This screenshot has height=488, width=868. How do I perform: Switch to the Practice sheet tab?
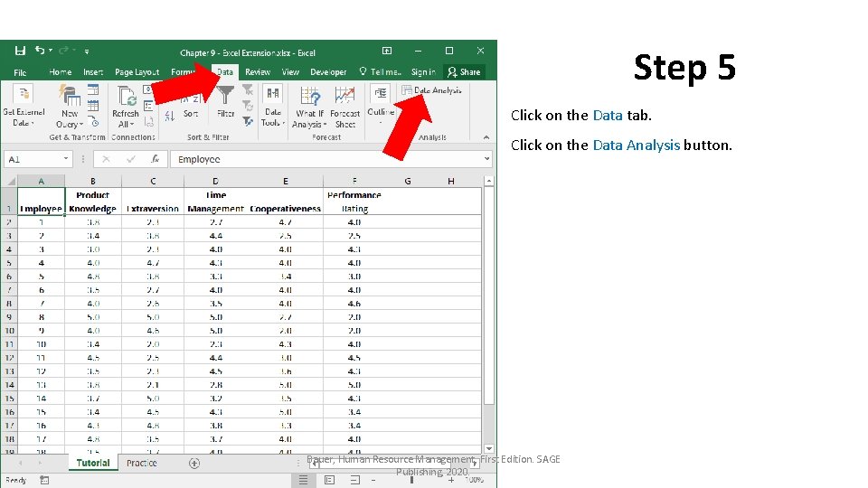tap(142, 463)
